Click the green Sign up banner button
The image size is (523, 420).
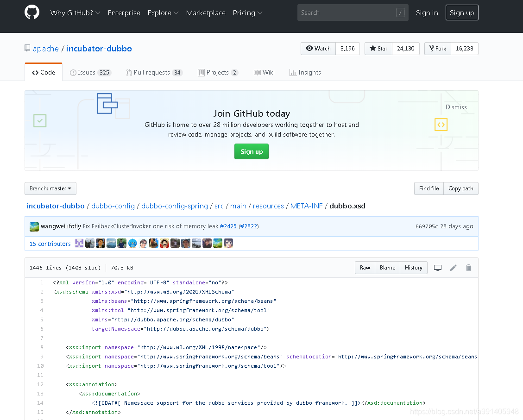pyautogui.click(x=252, y=151)
